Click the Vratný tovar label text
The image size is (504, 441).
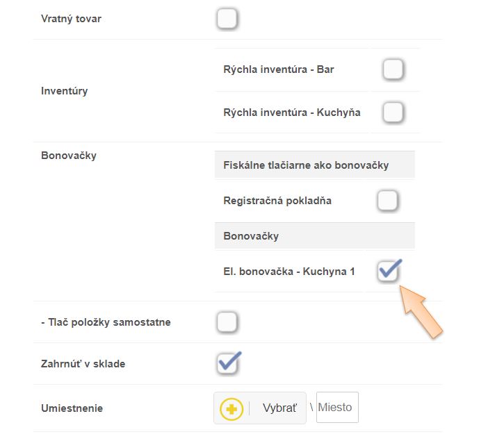[71, 19]
